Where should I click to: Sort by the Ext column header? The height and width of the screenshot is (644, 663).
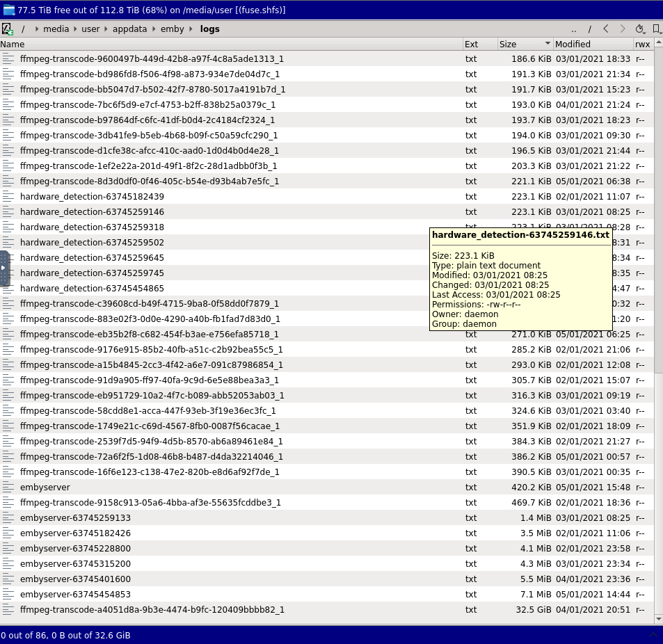click(x=480, y=44)
